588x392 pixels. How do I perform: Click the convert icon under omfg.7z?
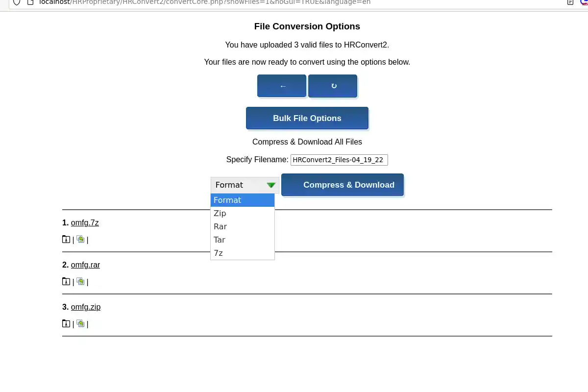click(80, 240)
